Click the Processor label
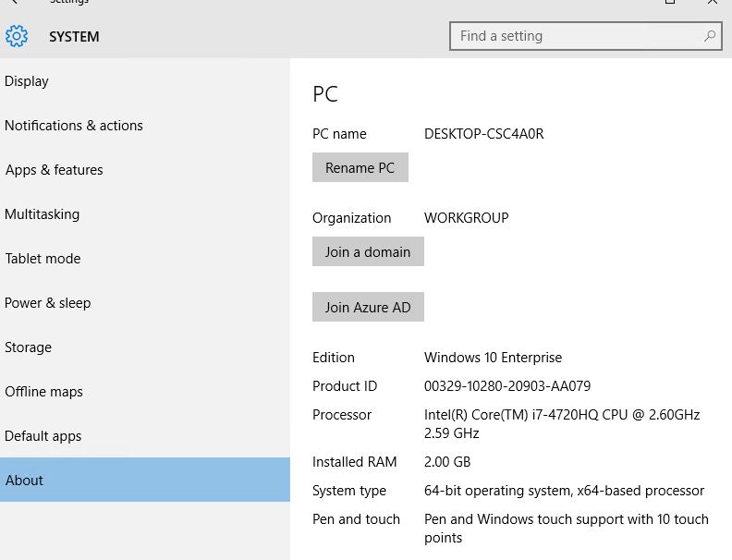Viewport: 732px width, 560px height. [342, 415]
